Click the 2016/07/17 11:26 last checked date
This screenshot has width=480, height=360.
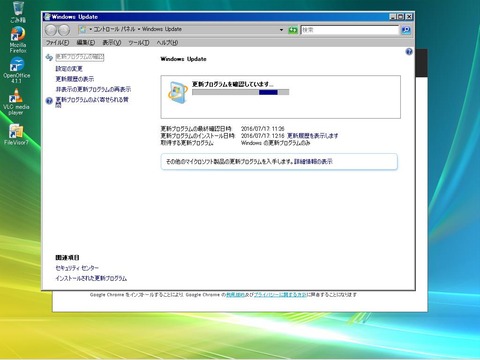pos(263,129)
